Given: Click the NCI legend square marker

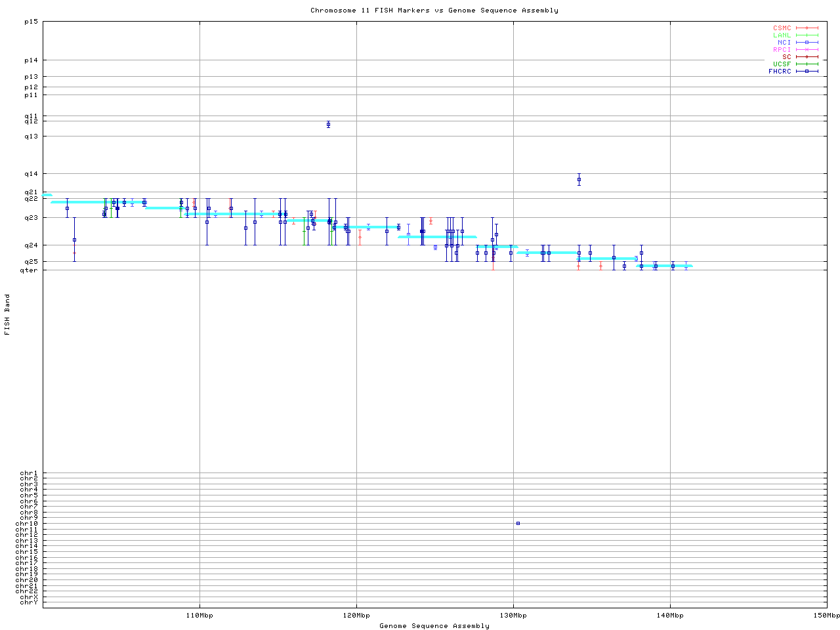Looking at the screenshot, I should tap(807, 43).
